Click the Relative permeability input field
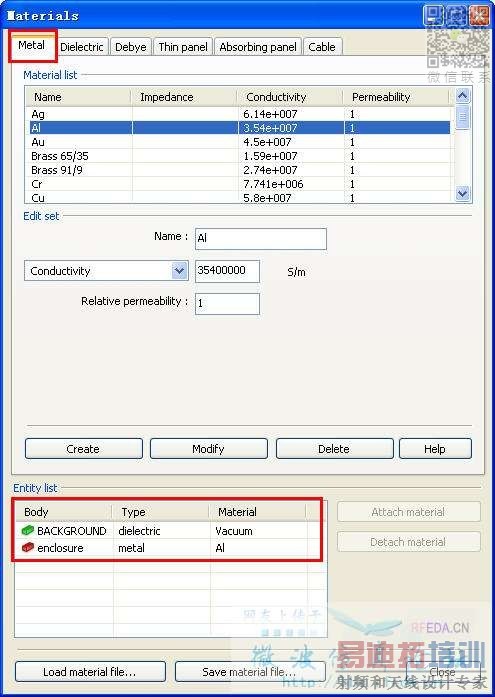The image size is (495, 697). [227, 304]
